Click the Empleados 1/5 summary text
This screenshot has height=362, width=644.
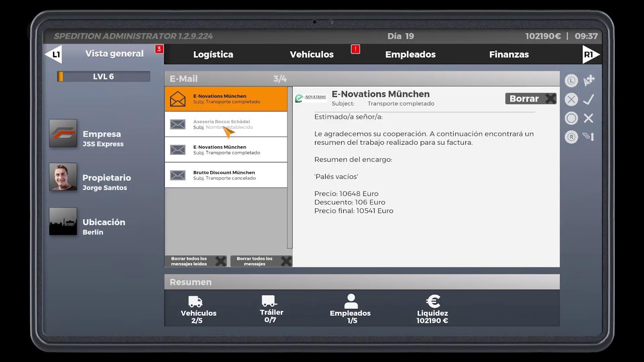(x=351, y=317)
